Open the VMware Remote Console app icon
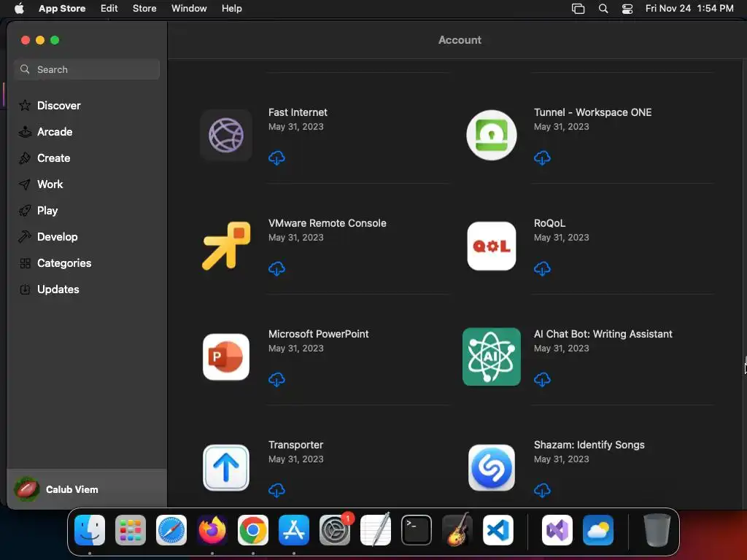 pyautogui.click(x=226, y=246)
